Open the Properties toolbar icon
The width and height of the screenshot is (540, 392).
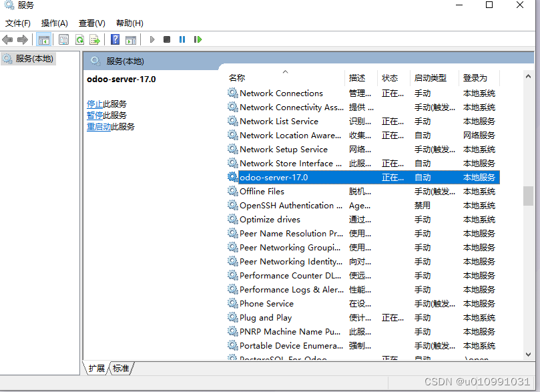pos(63,39)
